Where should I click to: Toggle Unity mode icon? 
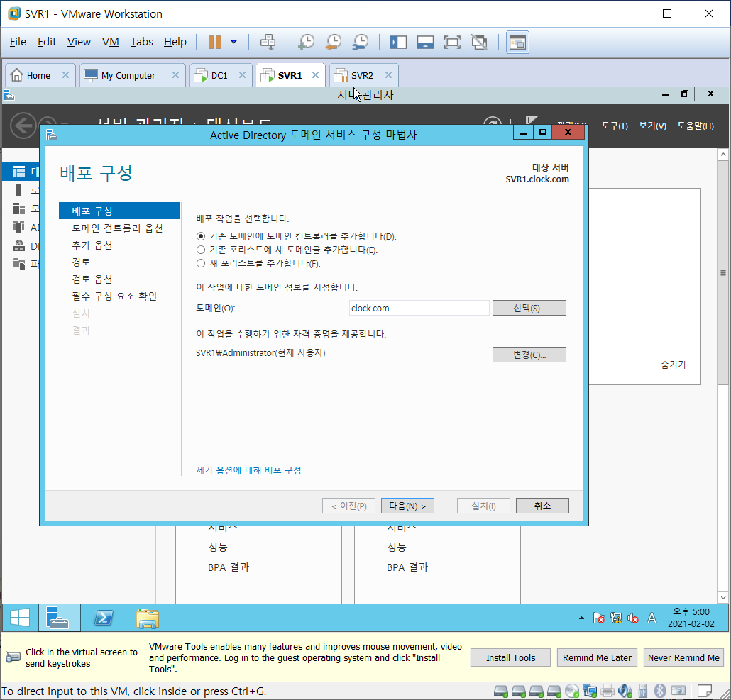(x=479, y=43)
